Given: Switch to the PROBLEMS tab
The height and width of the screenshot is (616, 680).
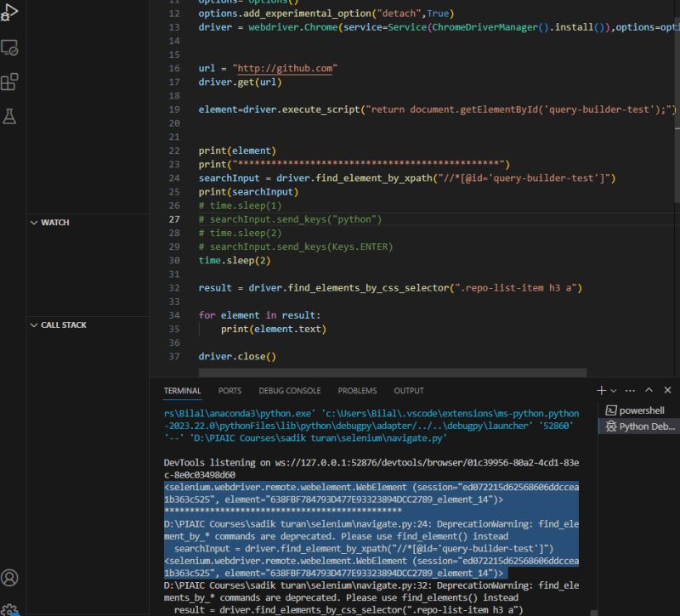Looking at the screenshot, I should point(356,390).
